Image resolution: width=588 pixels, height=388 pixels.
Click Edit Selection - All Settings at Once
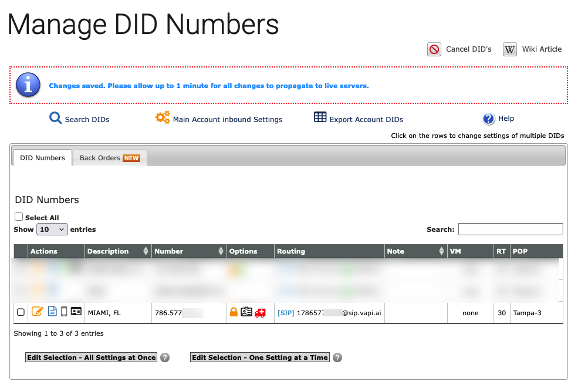pyautogui.click(x=91, y=357)
